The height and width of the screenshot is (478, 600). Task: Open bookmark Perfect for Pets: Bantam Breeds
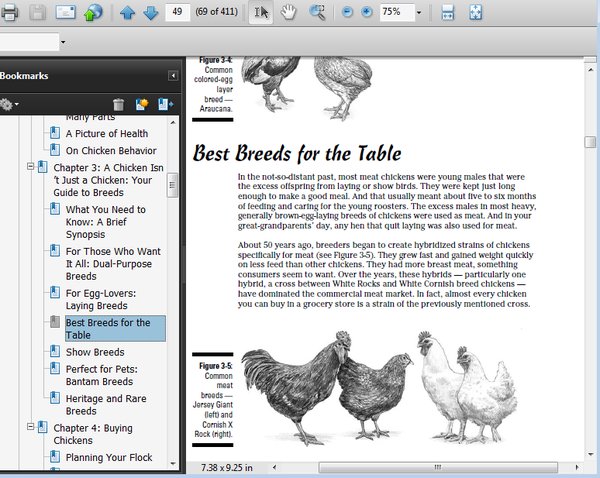pyautogui.click(x=101, y=375)
